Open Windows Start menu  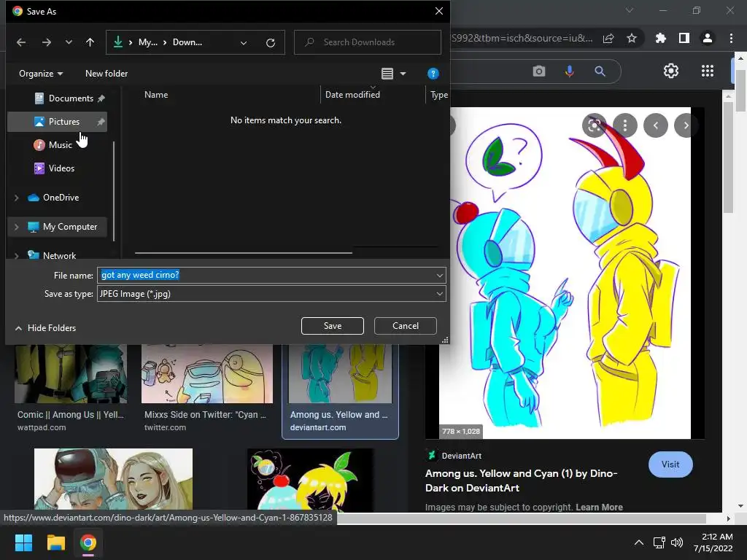coord(23,542)
